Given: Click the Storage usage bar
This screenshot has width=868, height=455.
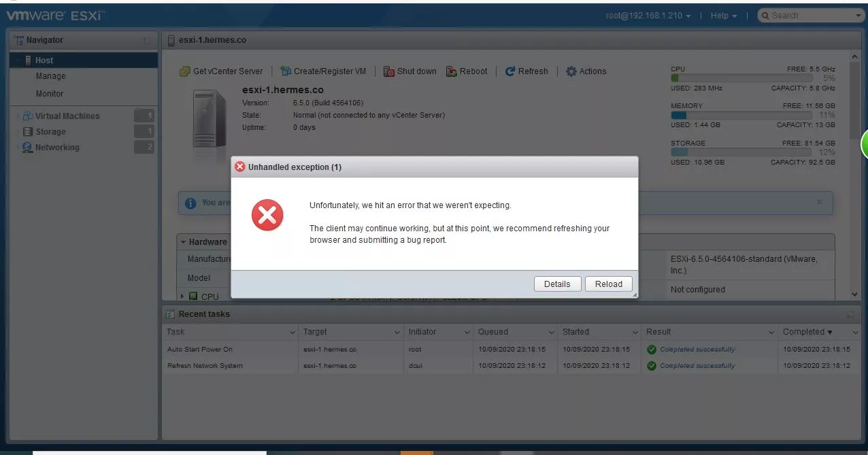Looking at the screenshot, I should [741, 153].
